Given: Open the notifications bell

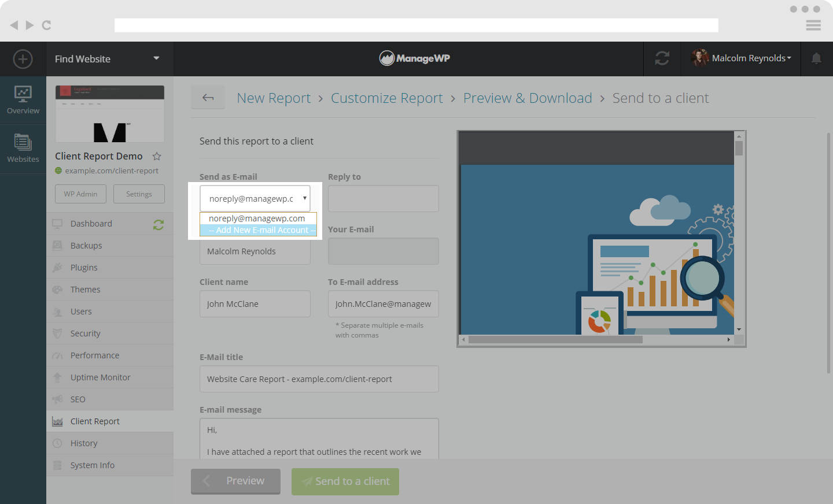Looking at the screenshot, I should [x=816, y=58].
